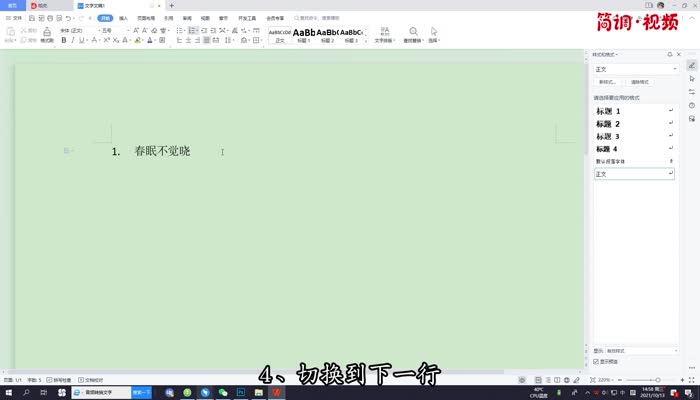Switch to the Developer Tools tab
The height and width of the screenshot is (400, 700).
[x=247, y=18]
